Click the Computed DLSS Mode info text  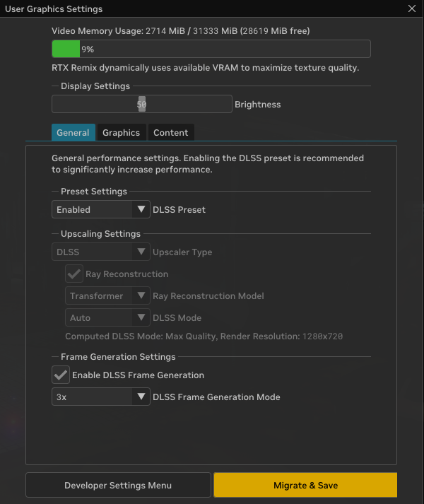(204, 336)
